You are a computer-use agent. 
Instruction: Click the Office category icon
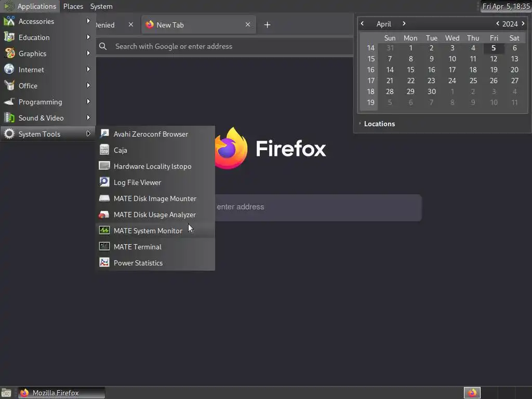[9, 86]
